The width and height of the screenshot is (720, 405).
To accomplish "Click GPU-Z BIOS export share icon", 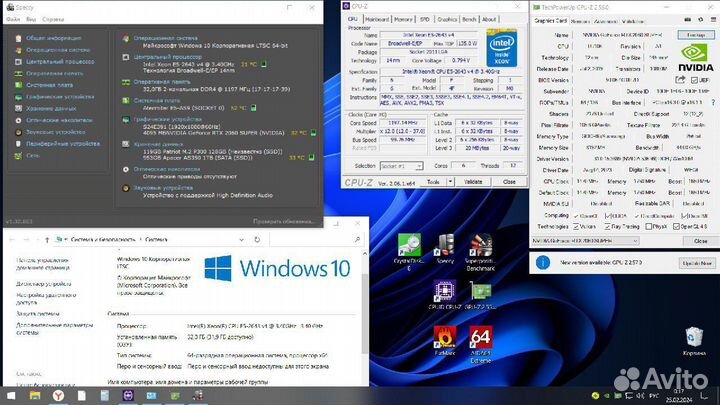I will (680, 80).
